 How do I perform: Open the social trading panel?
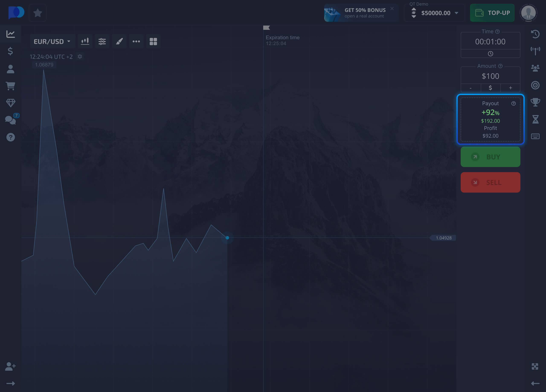(x=535, y=68)
